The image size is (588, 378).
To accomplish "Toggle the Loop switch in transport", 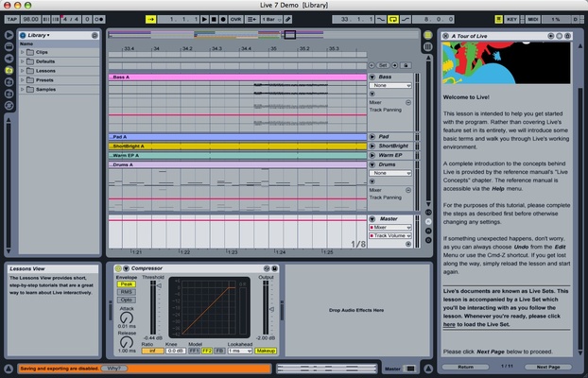I will (x=393, y=19).
